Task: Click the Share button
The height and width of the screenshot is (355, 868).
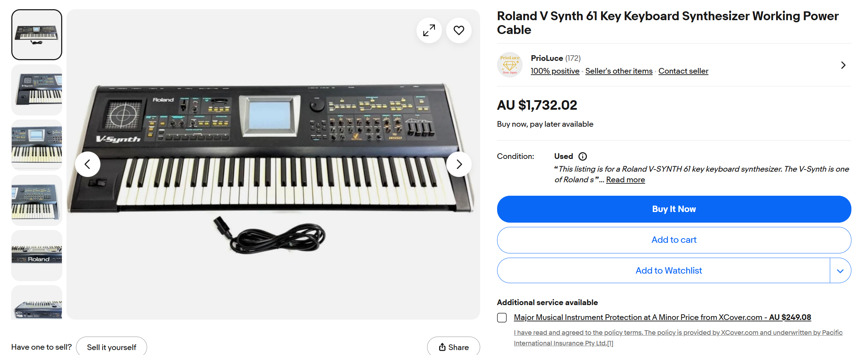Action: (453, 347)
